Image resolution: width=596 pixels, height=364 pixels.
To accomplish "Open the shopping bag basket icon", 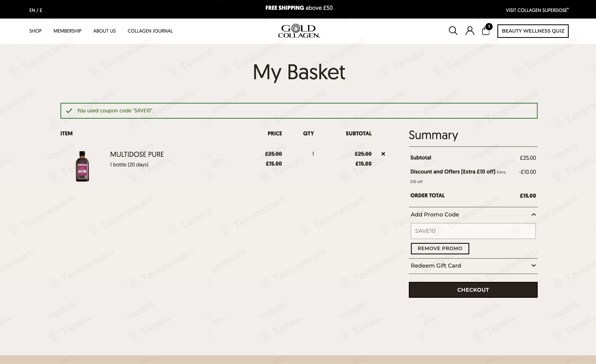I will pyautogui.click(x=486, y=31).
